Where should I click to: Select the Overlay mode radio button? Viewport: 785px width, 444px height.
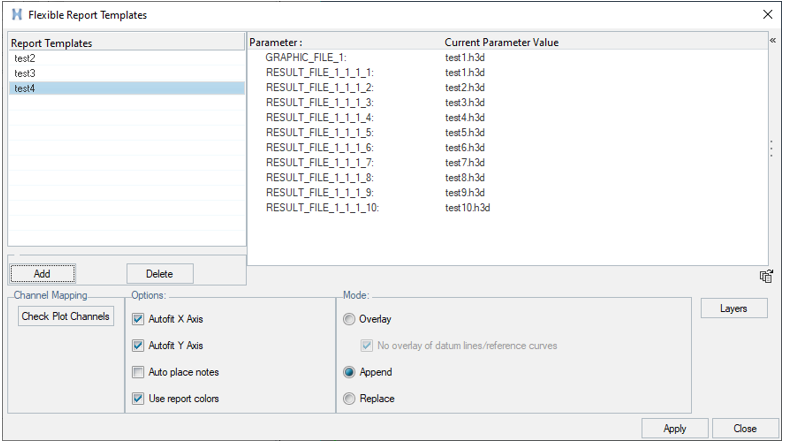(349, 319)
